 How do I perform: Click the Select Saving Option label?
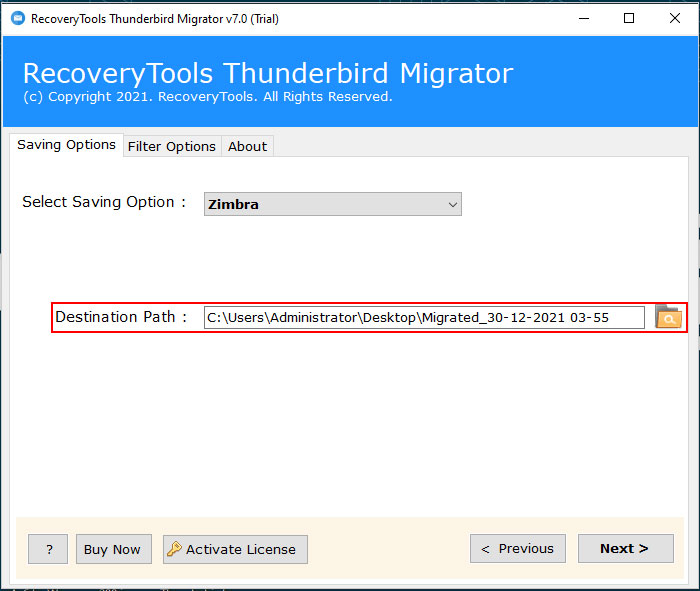point(104,202)
